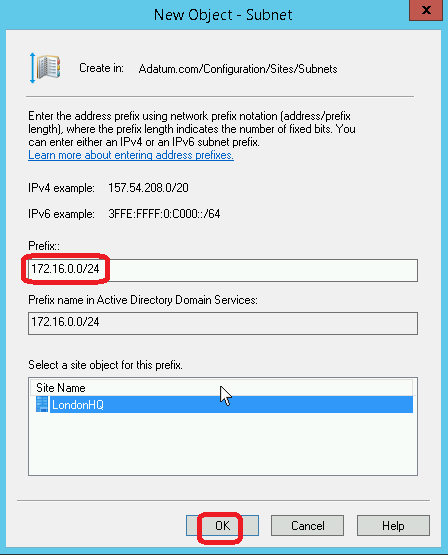This screenshot has width=448, height=555.
Task: Click the Adatum.com/Configuration/Sites/Subnets path text
Action: click(x=238, y=69)
